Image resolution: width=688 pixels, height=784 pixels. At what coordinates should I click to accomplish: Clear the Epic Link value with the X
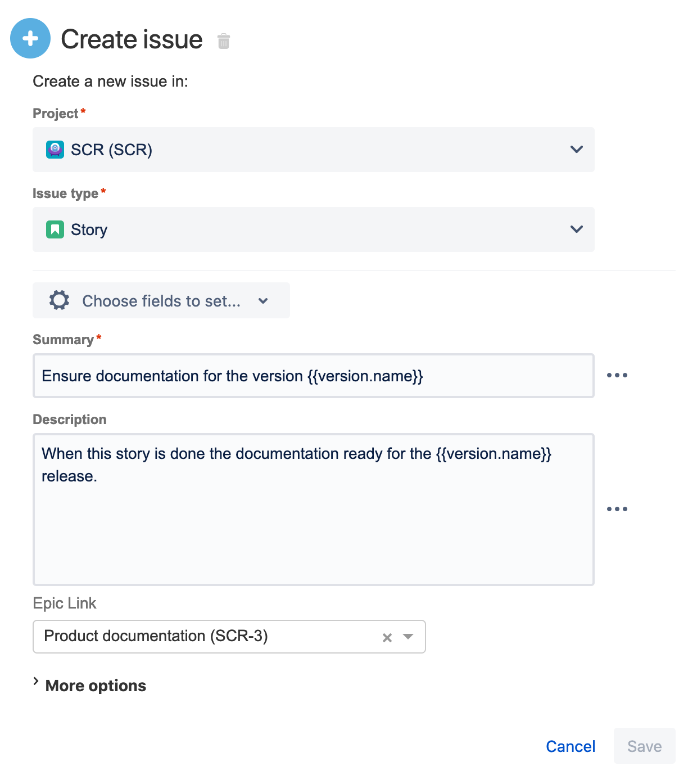click(387, 638)
